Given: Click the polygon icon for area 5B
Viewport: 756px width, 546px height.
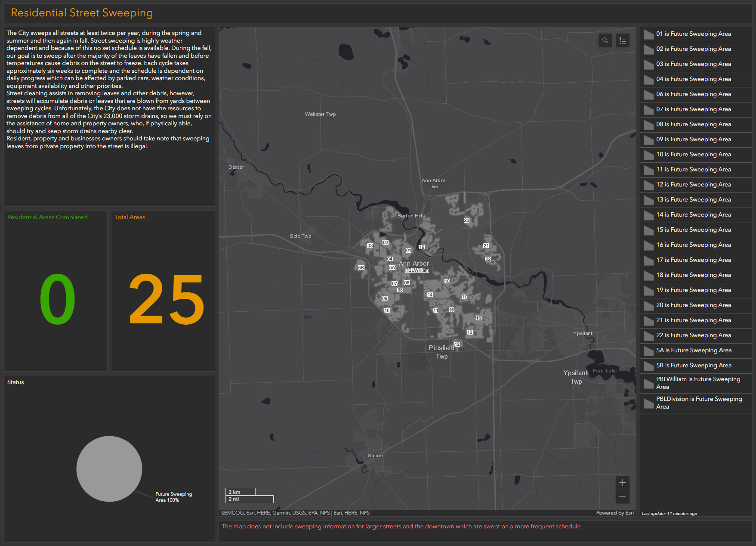Looking at the screenshot, I should [x=648, y=366].
